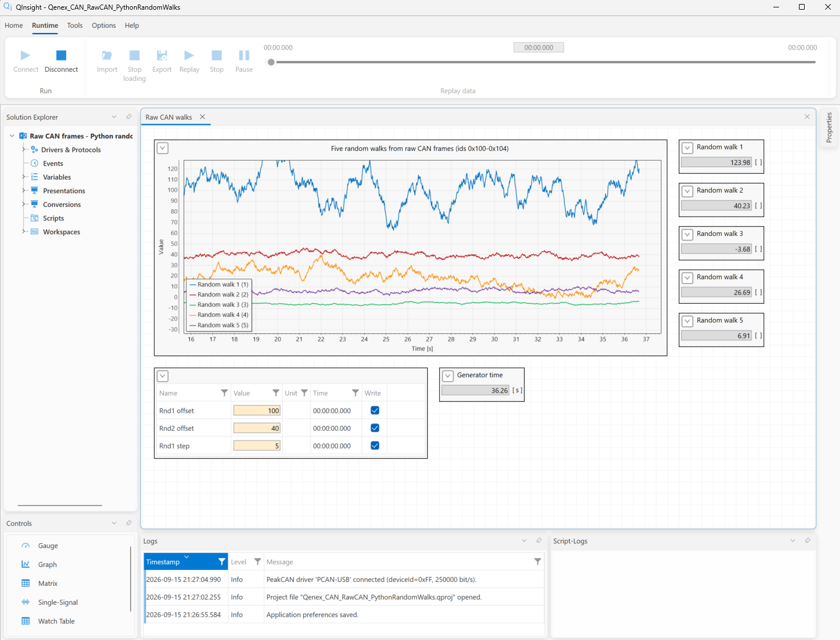
Task: Open Random walk 1 widget dropdown
Action: [688, 148]
